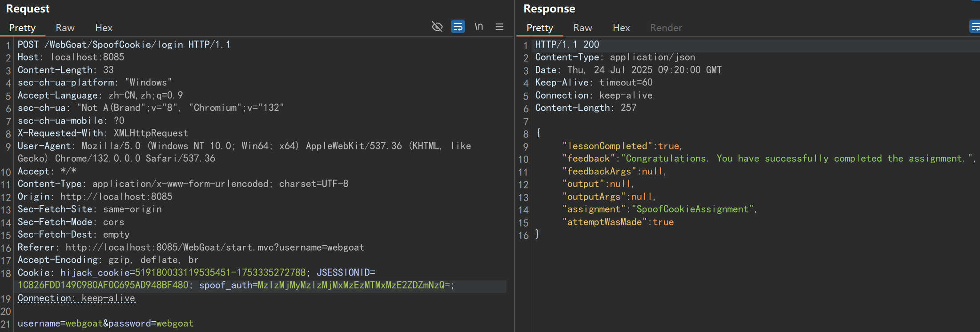Select the Response Pretty tab
Screen dimensions: 980x332
(540, 28)
